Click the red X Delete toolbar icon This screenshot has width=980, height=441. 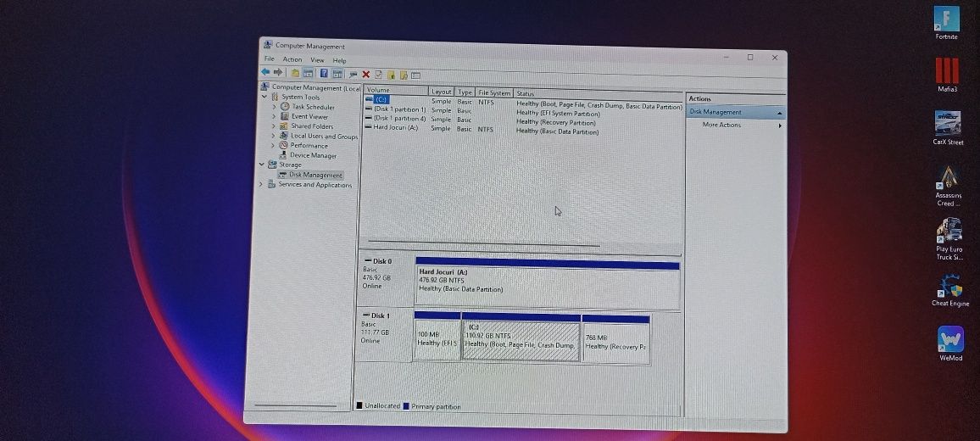pos(366,75)
